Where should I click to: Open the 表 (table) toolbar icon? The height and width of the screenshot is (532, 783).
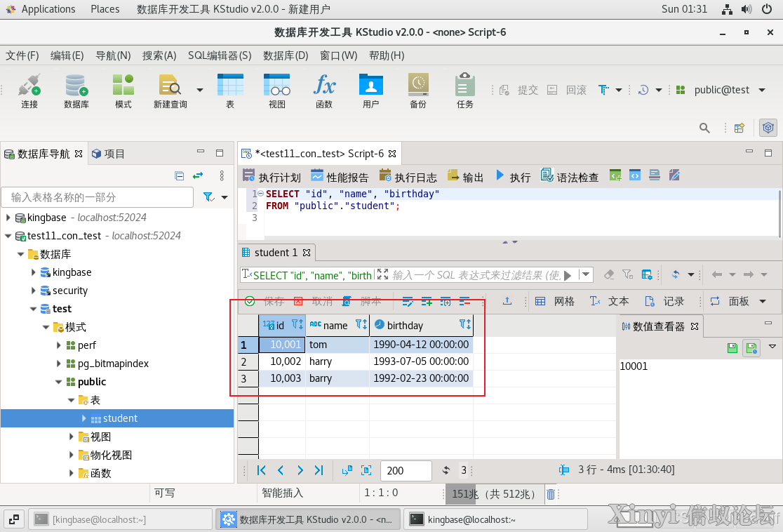tap(230, 91)
